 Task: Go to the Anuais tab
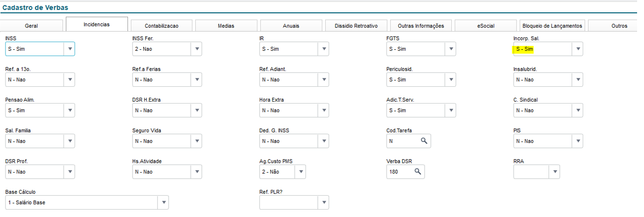[x=291, y=26]
